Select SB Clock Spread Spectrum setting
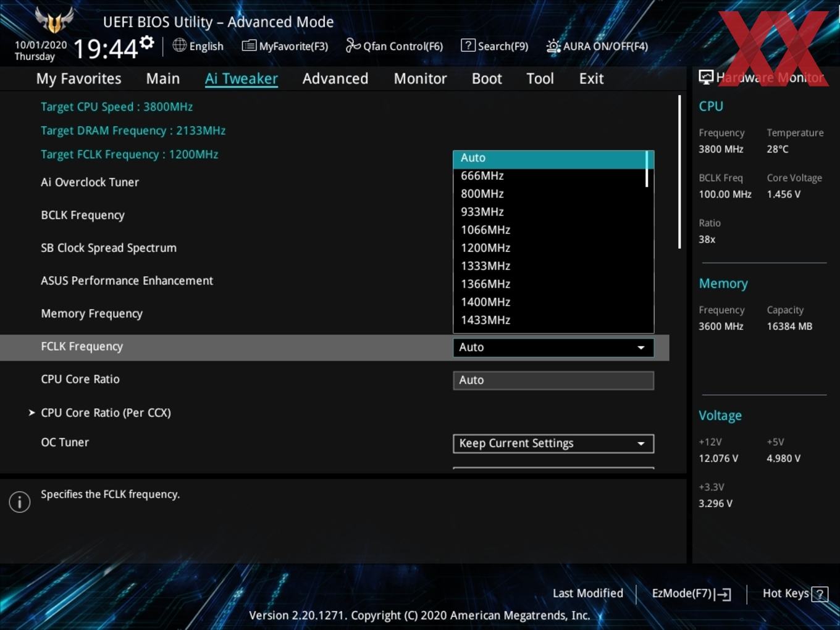Screen dimensions: 840x630 pos(109,248)
